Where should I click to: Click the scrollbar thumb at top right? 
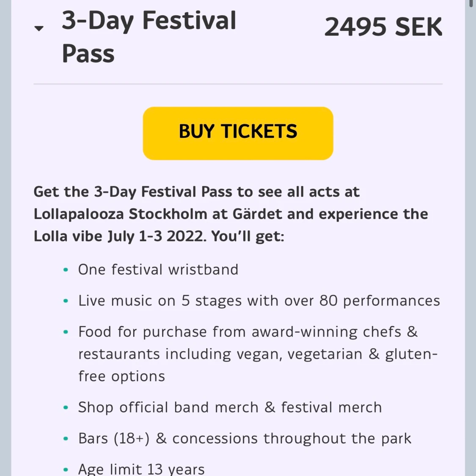pos(471,3)
